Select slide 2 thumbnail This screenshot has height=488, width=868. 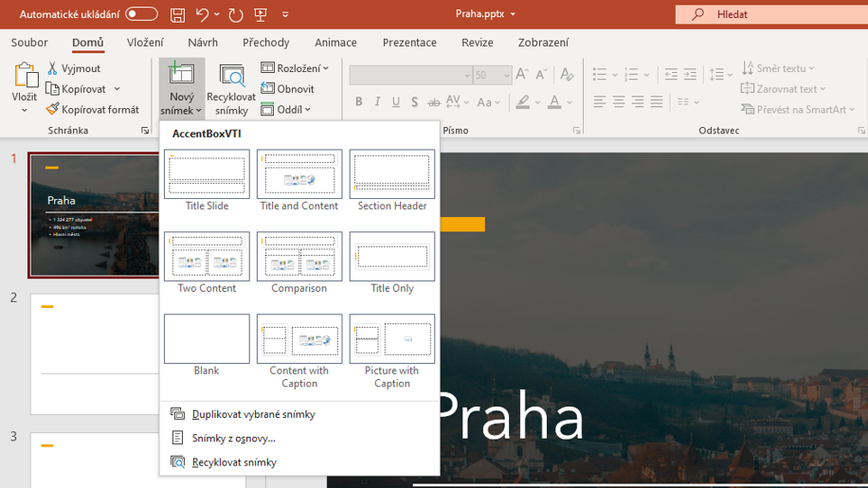pos(95,354)
